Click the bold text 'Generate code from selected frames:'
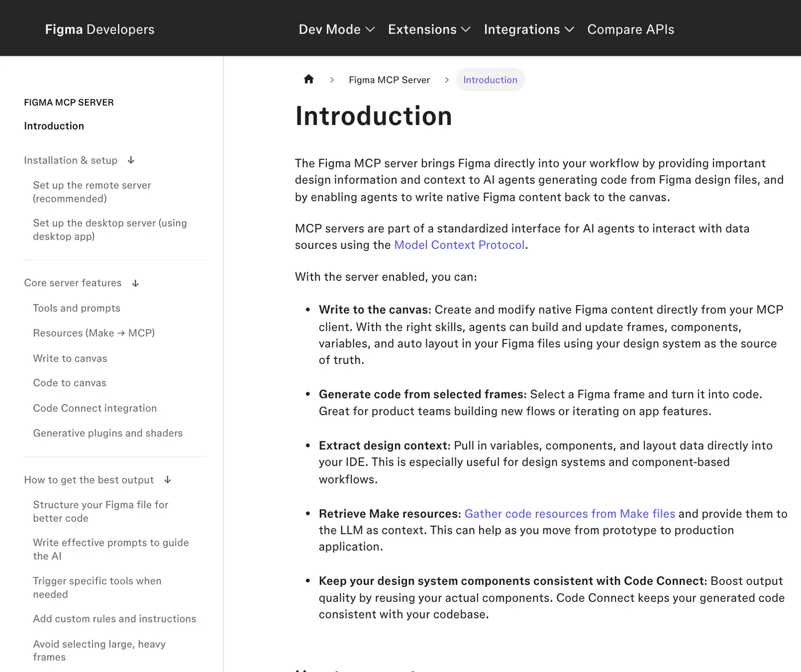The image size is (801, 672). 423,394
